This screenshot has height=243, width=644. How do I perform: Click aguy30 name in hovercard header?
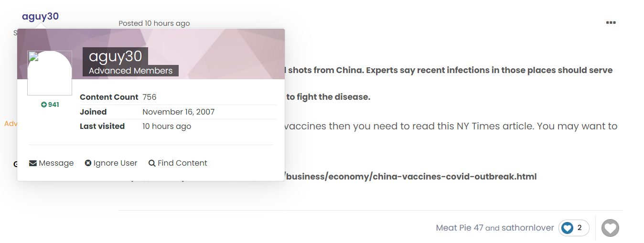pyautogui.click(x=115, y=56)
